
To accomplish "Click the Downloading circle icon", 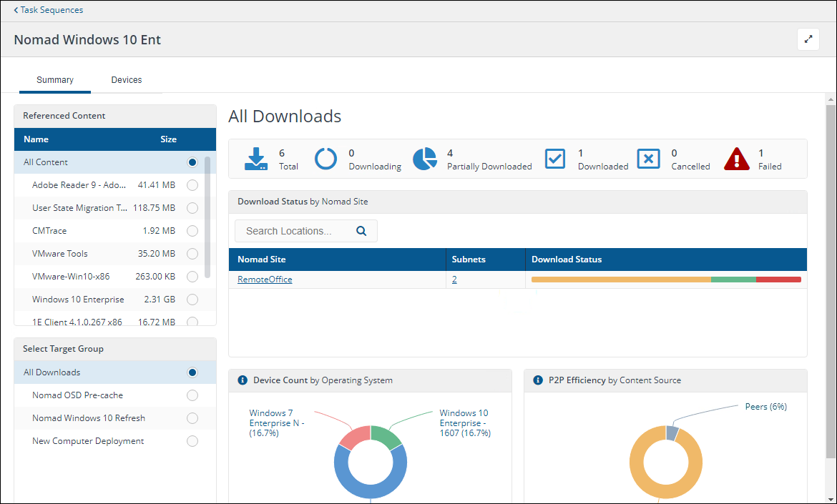I will [x=325, y=159].
